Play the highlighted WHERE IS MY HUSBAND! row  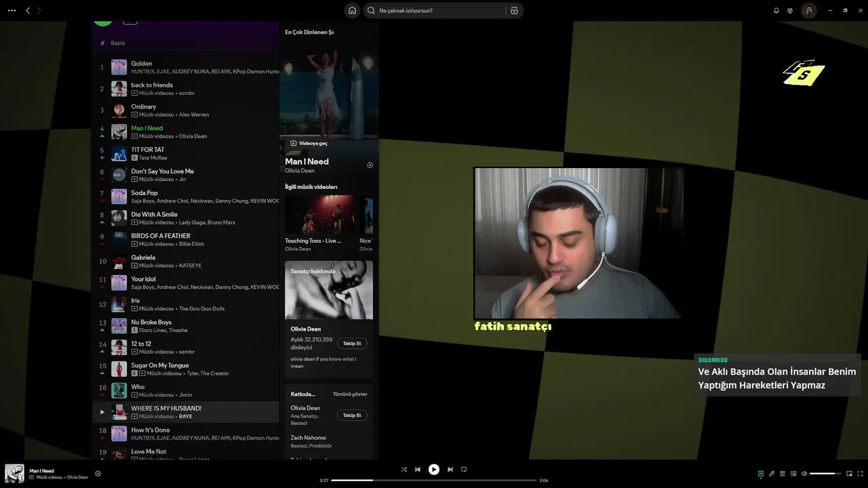coord(102,412)
